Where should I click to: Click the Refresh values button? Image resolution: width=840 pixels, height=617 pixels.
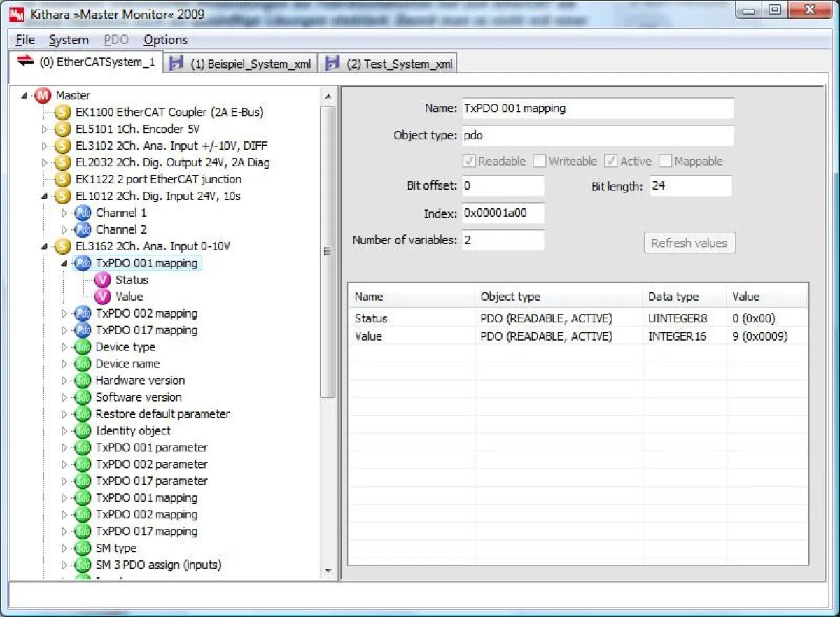point(689,243)
